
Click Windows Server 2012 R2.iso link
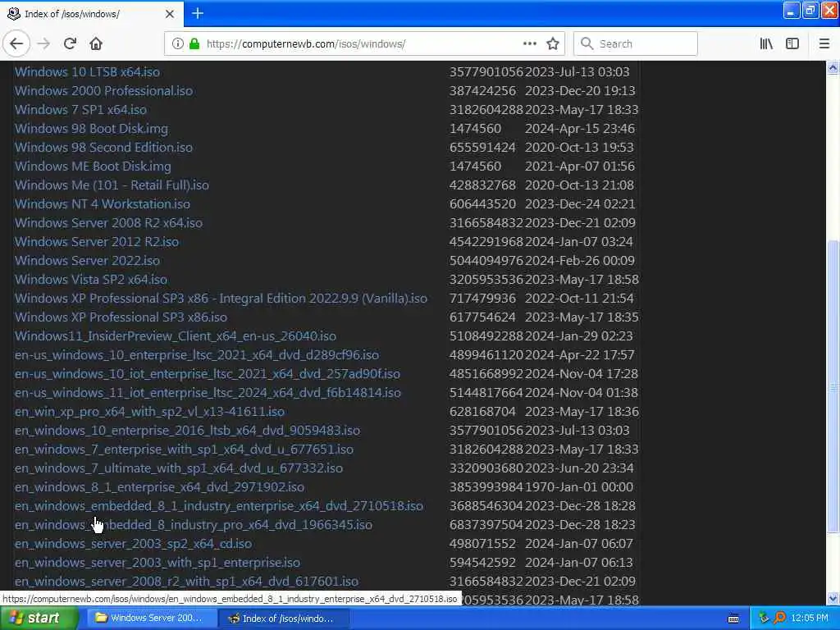point(97,242)
